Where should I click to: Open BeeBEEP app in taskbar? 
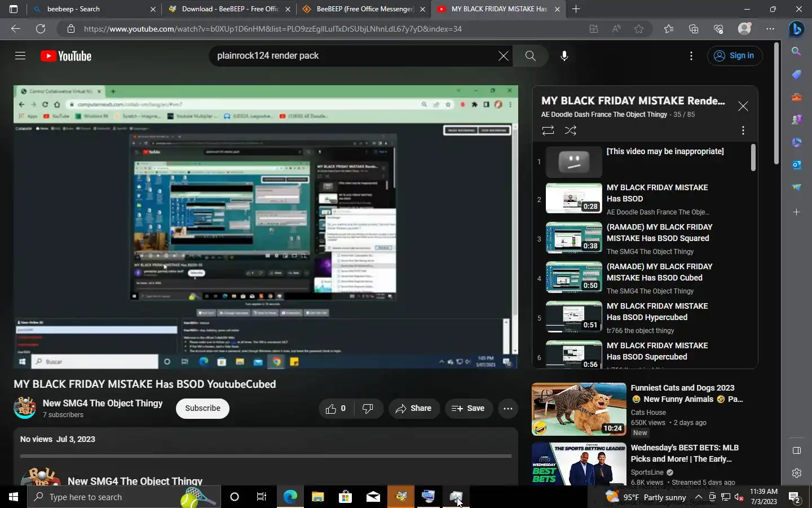[401, 497]
